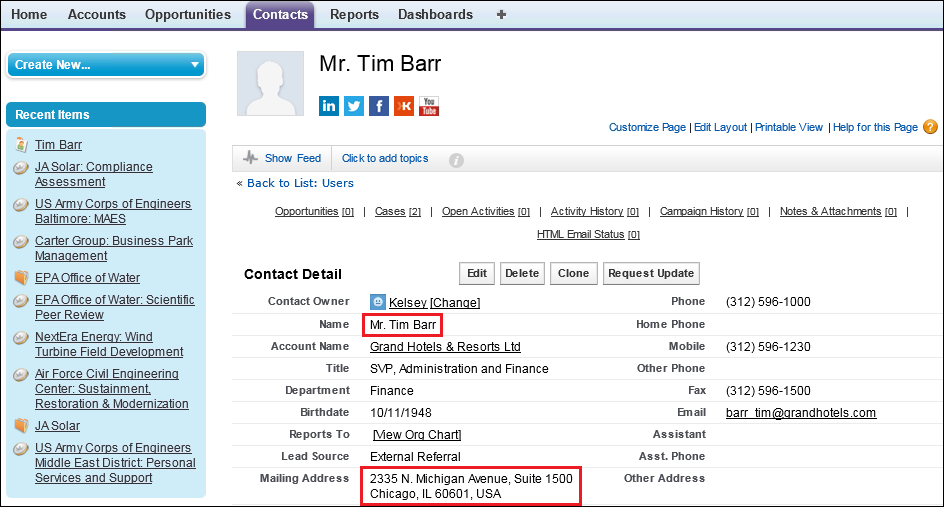Open the EPA Office of Water recent link
The height and width of the screenshot is (507, 944).
87,278
